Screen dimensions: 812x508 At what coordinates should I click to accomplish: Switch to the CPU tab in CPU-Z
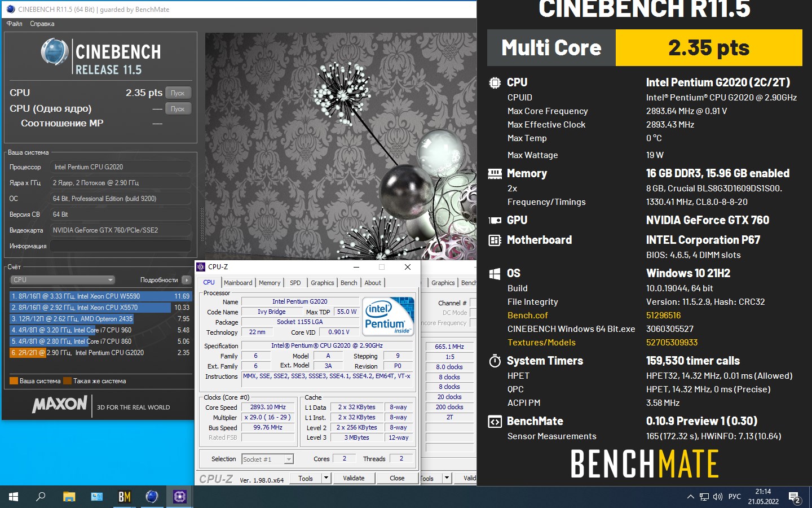tap(209, 283)
